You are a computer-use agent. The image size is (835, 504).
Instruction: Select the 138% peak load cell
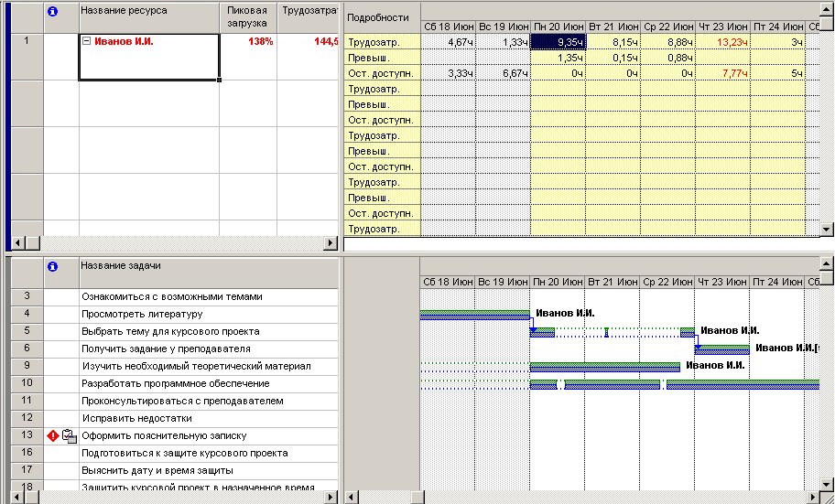click(x=248, y=57)
